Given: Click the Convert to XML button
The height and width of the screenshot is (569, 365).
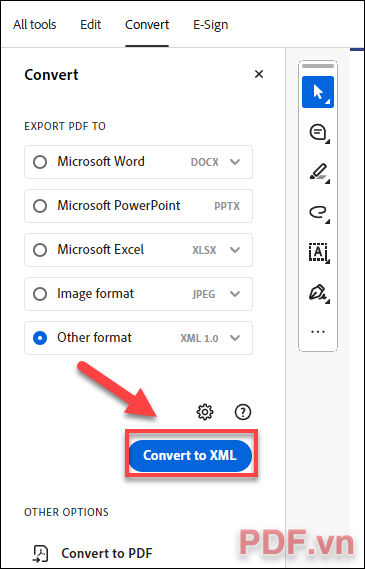Looking at the screenshot, I should (x=190, y=455).
